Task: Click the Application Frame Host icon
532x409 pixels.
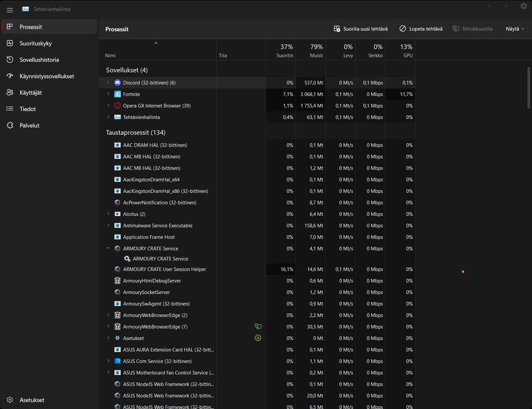Action: click(117, 237)
